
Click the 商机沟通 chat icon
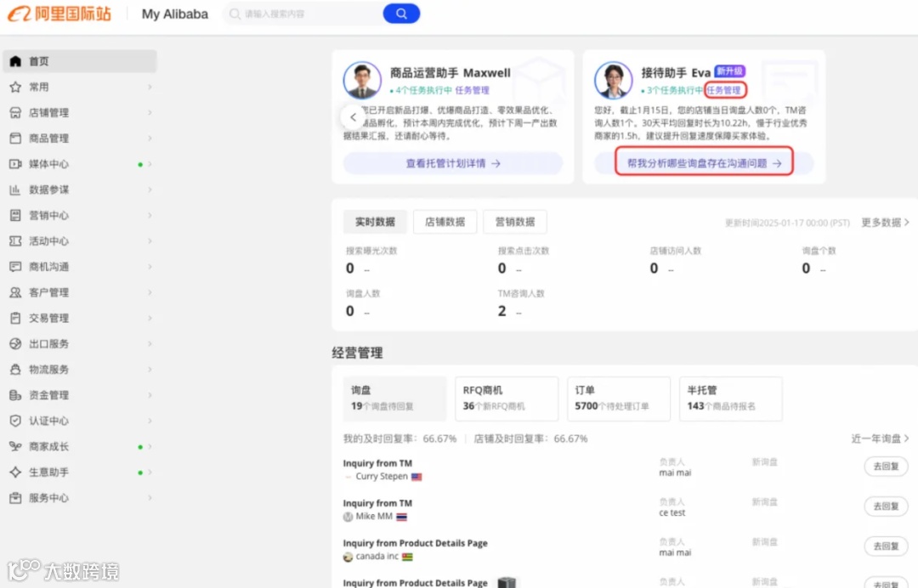pos(16,267)
